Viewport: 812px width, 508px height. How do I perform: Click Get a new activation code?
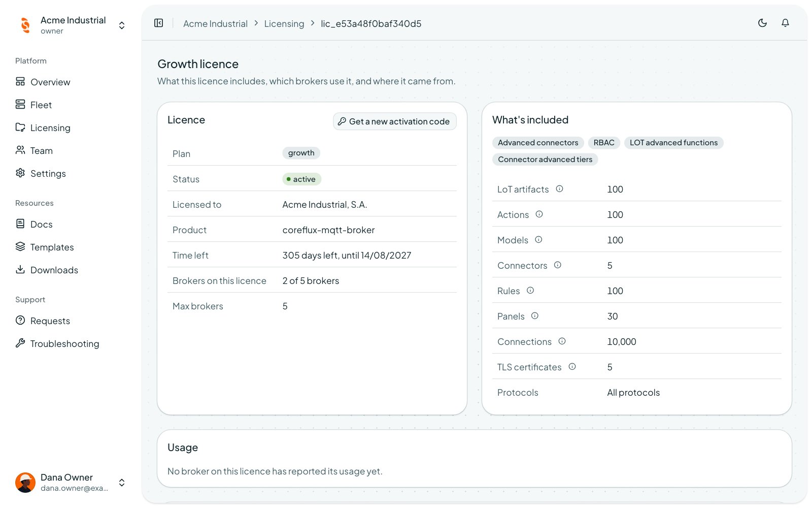394,121
